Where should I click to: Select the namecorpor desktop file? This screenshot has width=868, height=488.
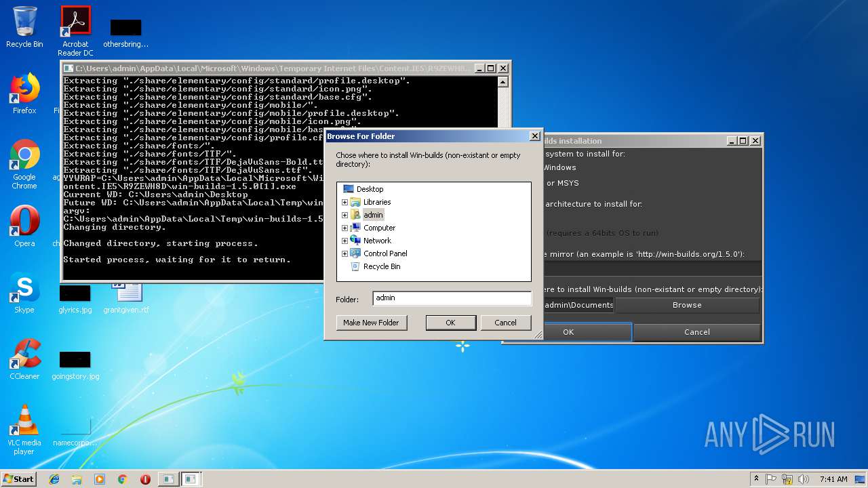pos(75,432)
